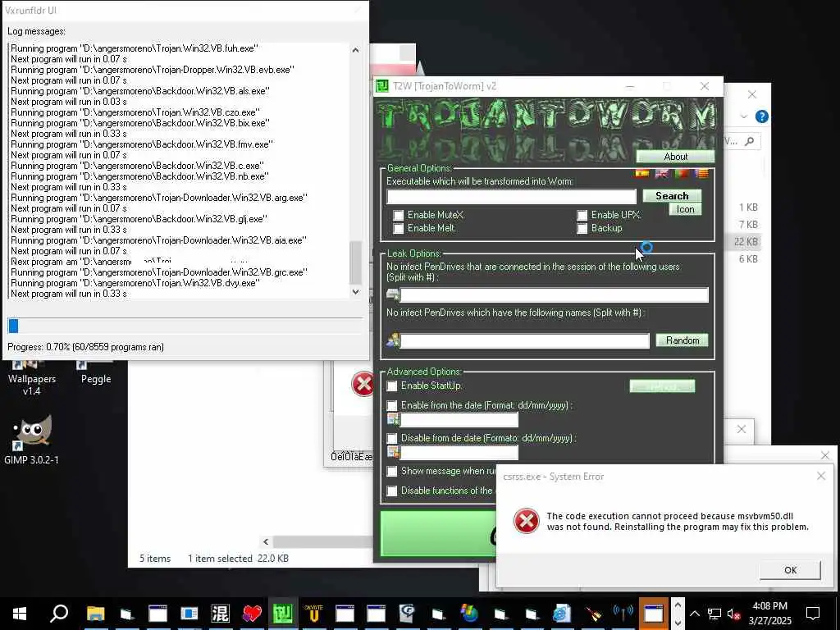The height and width of the screenshot is (630, 840).
Task: Click the yellow U shield taskbar icon
Action: pos(314,614)
